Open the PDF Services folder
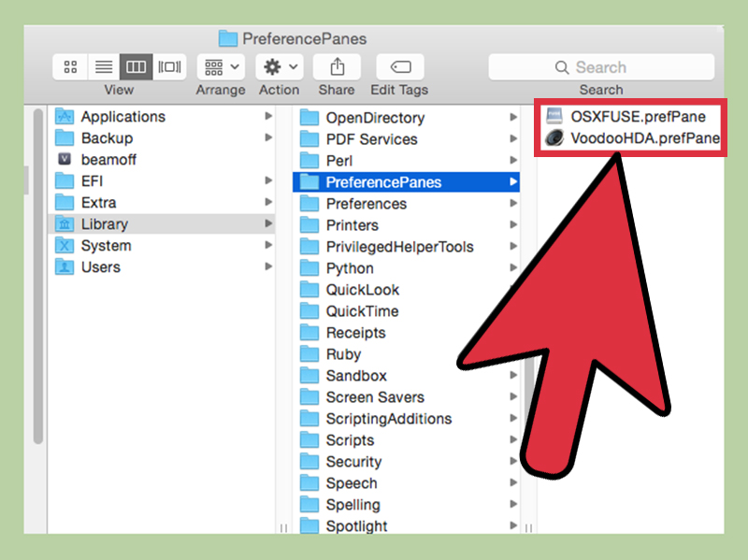The height and width of the screenshot is (560, 748). click(x=407, y=138)
